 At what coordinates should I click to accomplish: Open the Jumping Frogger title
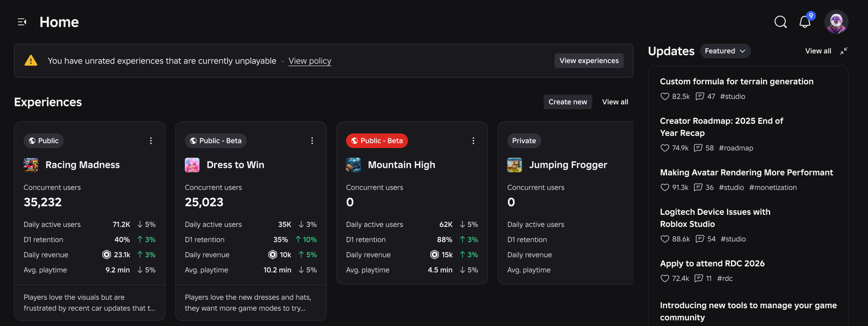click(x=568, y=165)
